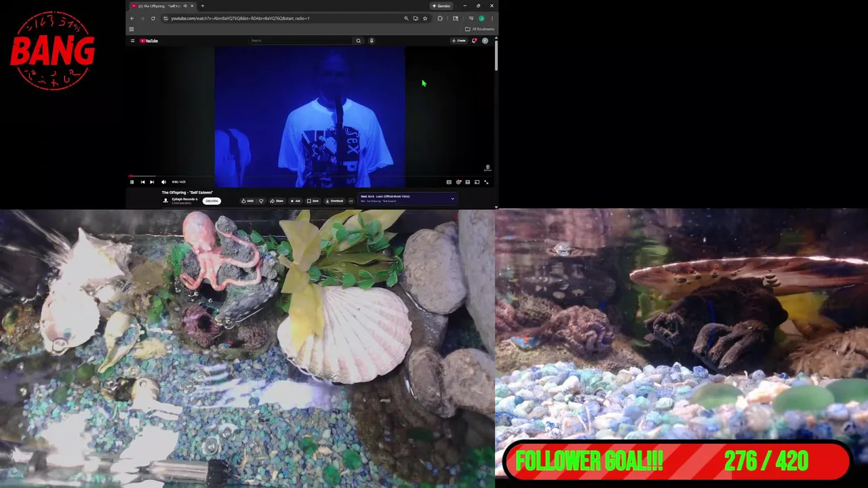
Task: Click the YouTube search magnifier button
Action: pyautogui.click(x=359, y=41)
